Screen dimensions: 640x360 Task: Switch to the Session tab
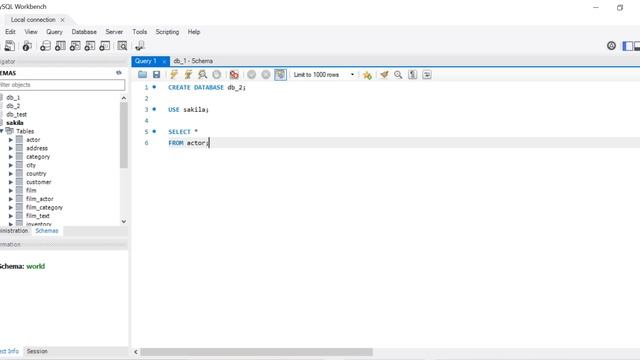(37, 351)
